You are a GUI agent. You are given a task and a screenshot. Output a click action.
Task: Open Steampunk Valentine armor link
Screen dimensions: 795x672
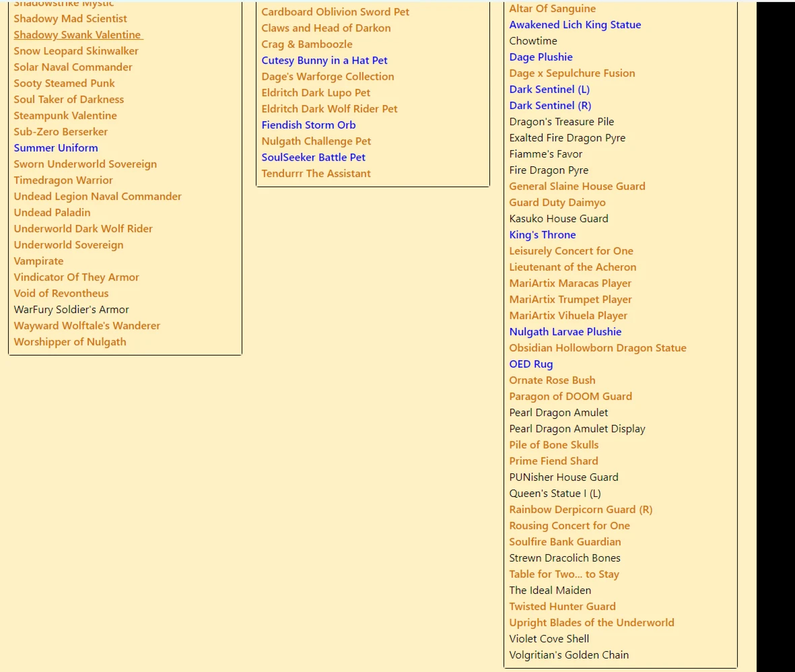point(65,116)
